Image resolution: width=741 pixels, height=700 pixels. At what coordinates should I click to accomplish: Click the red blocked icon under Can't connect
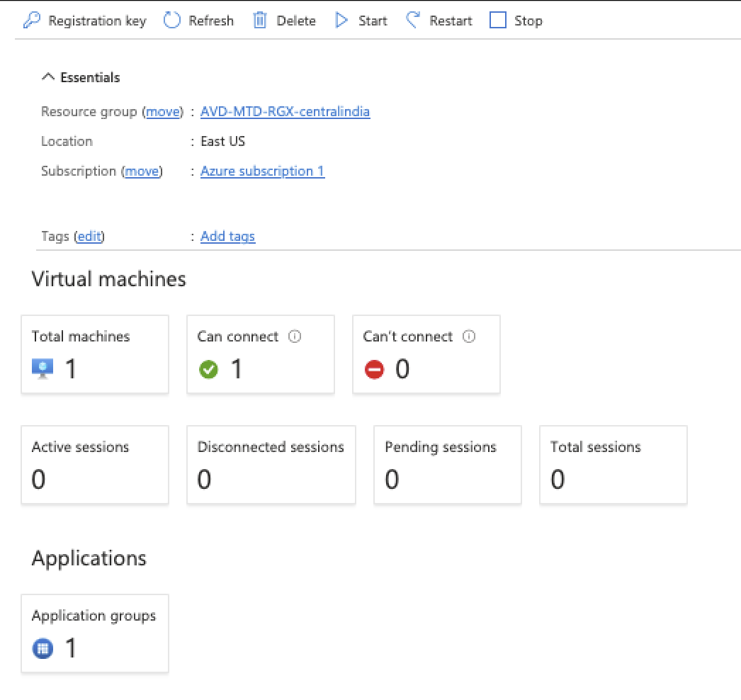(374, 368)
